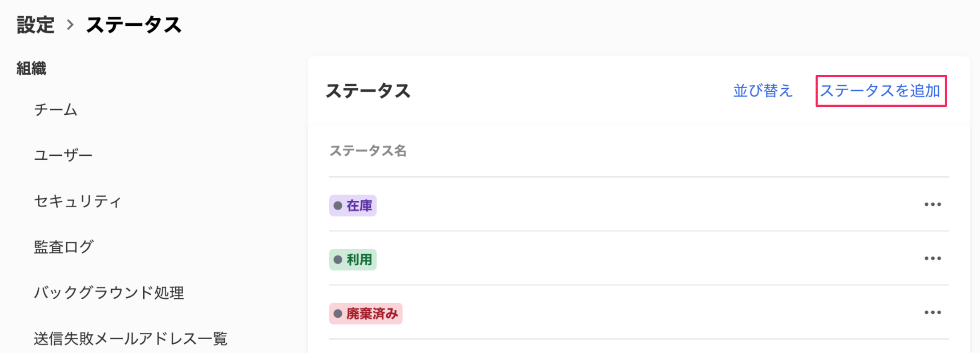Open the more options menu for 利用
The image size is (980, 354).
[932, 259]
